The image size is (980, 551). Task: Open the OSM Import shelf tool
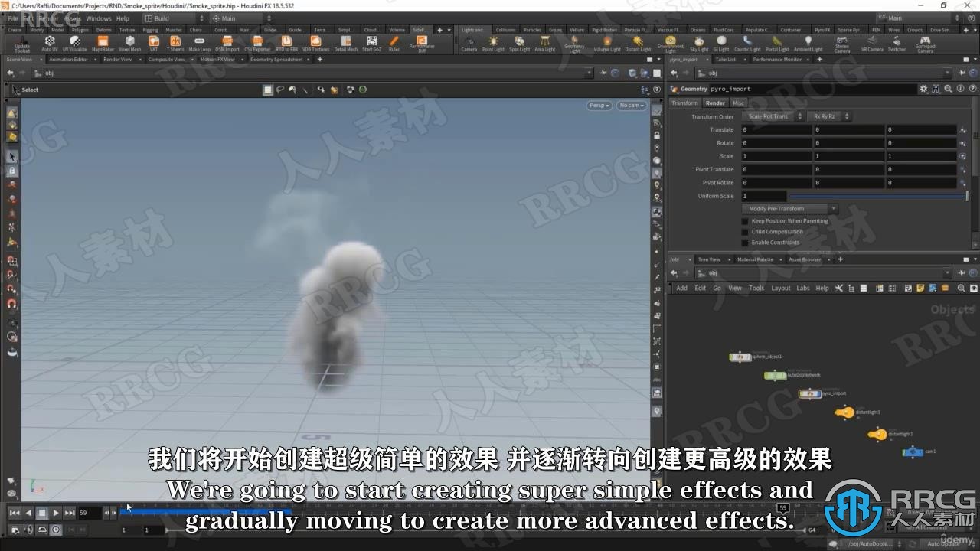[227, 43]
